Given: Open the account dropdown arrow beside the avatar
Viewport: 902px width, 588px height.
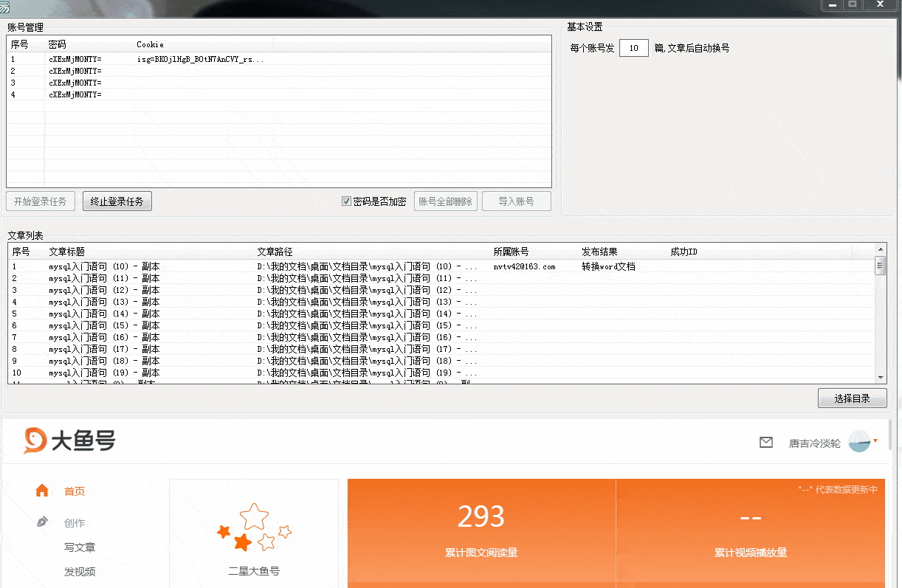Looking at the screenshot, I should [x=874, y=442].
